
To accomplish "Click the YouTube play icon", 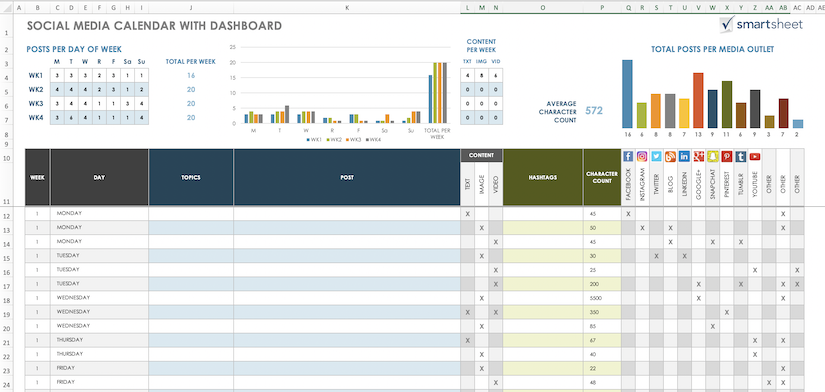I will click(x=755, y=156).
